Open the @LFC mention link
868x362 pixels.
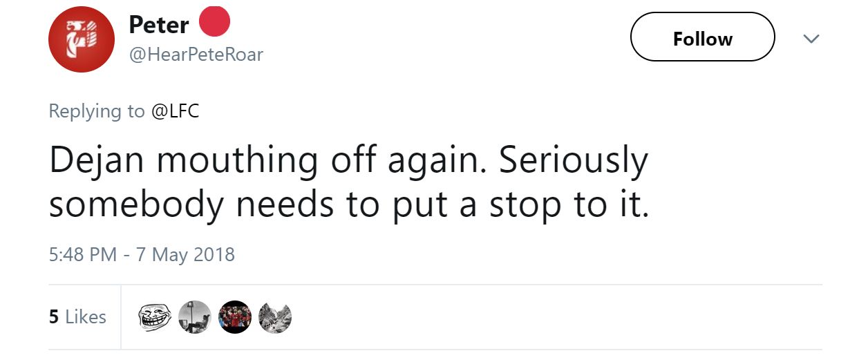174,111
